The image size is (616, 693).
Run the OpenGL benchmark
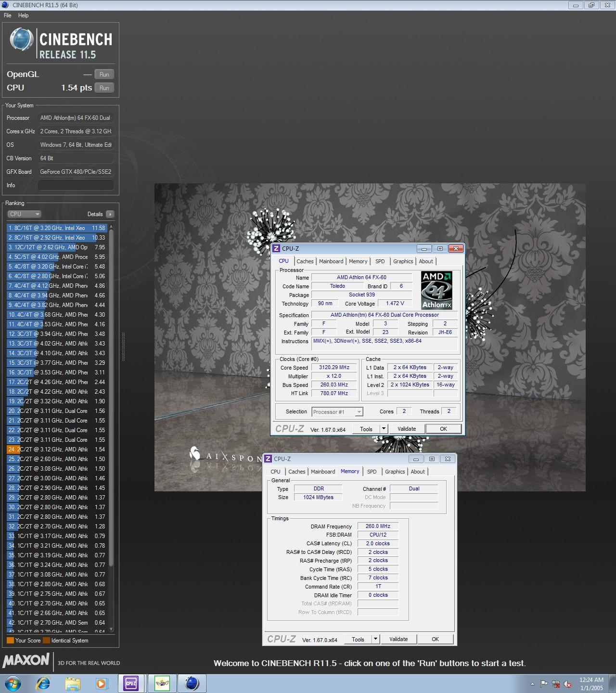[x=104, y=75]
